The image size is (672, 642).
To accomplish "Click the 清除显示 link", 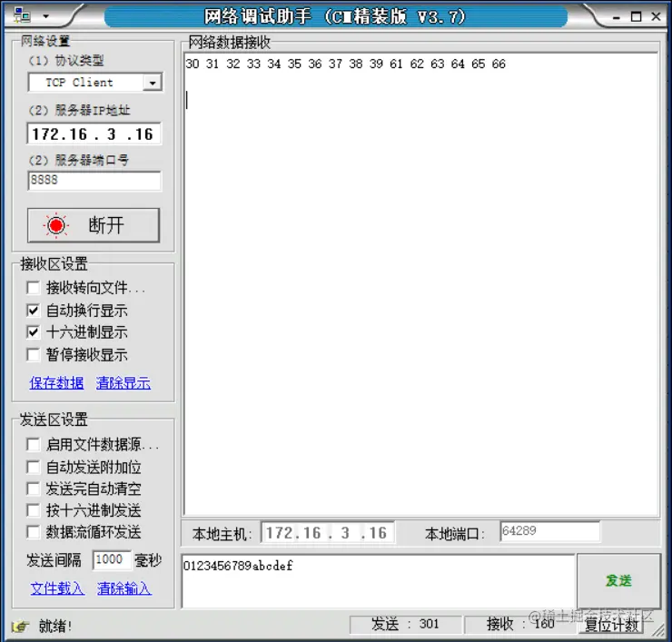I will coord(124,382).
